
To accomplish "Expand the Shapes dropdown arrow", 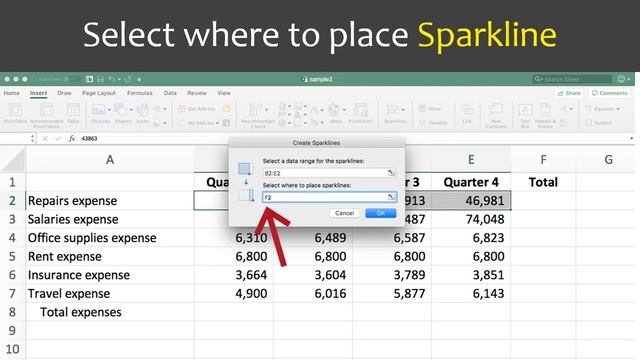I will [x=131, y=109].
